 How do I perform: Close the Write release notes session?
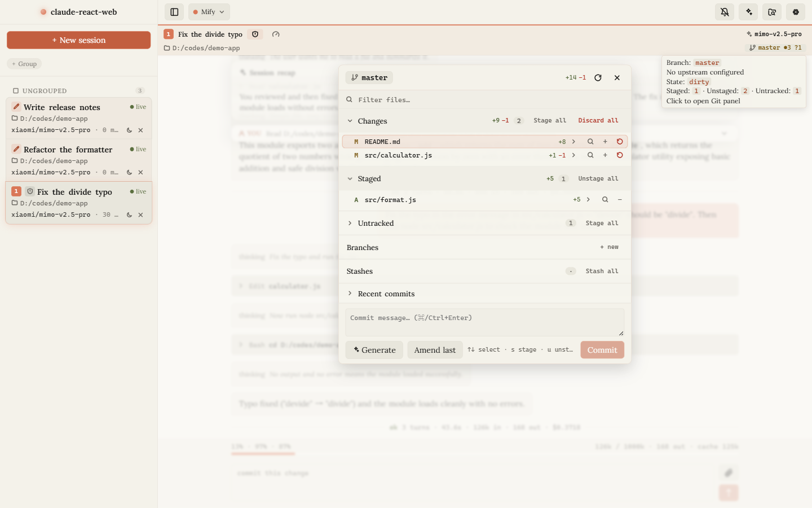pyautogui.click(x=140, y=130)
